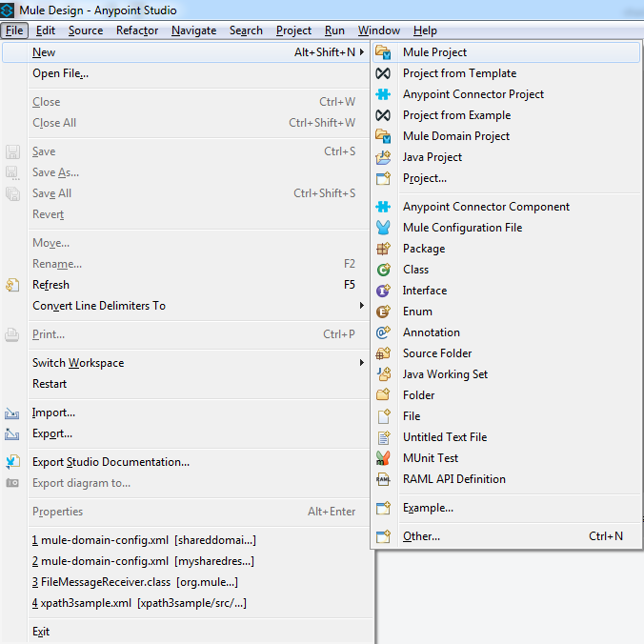This screenshot has height=644, width=644.
Task: Open the Source menu
Action: [86, 30]
